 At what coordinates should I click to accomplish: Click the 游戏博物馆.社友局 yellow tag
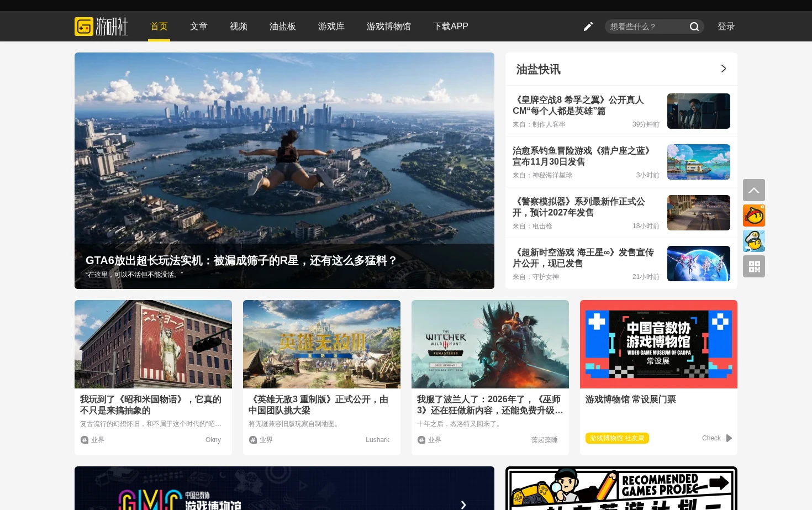(617, 438)
